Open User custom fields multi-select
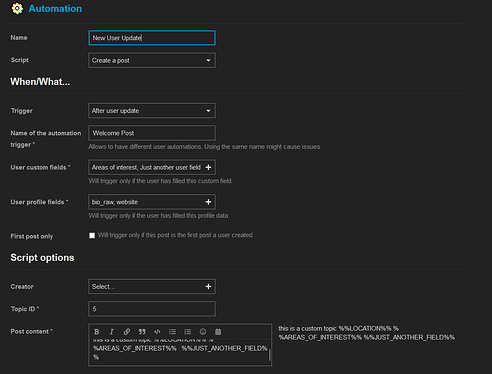Screen dimensions: 492x374 click(x=152, y=167)
